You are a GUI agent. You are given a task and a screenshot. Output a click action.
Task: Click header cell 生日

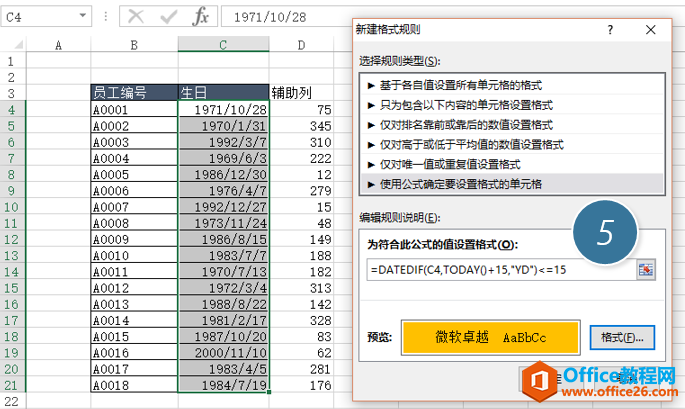[x=223, y=93]
